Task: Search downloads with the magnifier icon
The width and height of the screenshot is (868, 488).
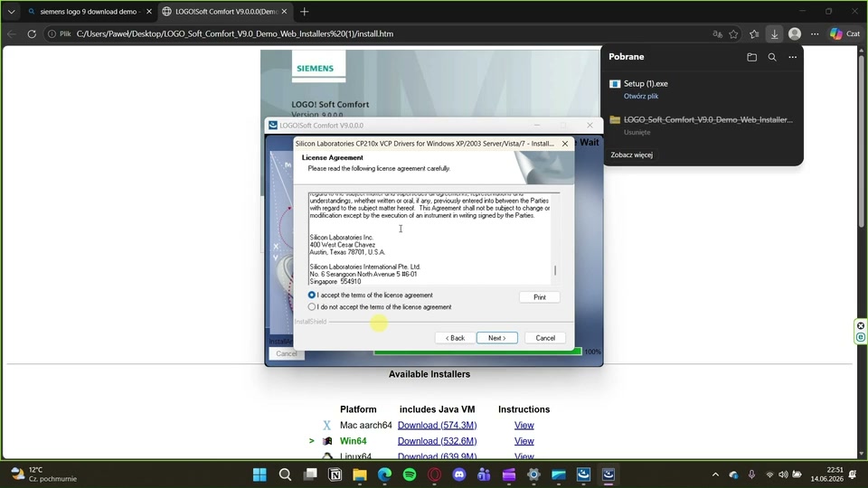Action: point(771,57)
